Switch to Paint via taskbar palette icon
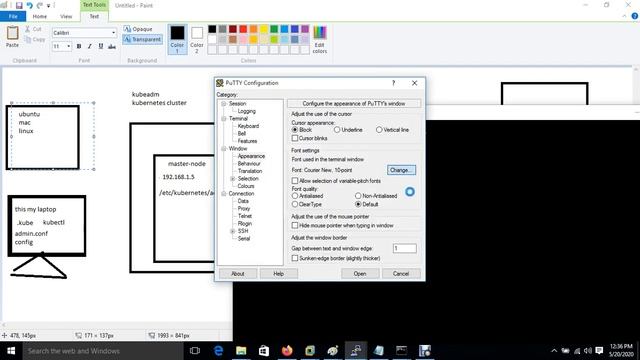The height and width of the screenshot is (360, 640). [x=333, y=351]
